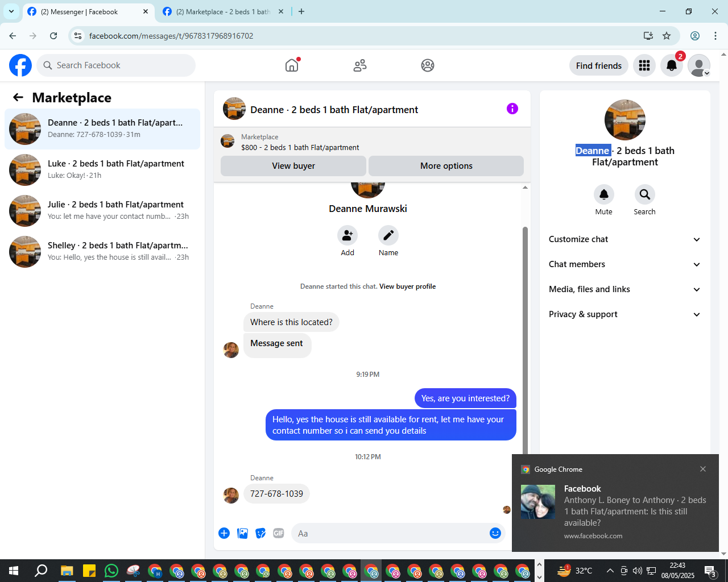Open the account profile avatar menu
Viewport: 728px width, 582px height.
699,65
